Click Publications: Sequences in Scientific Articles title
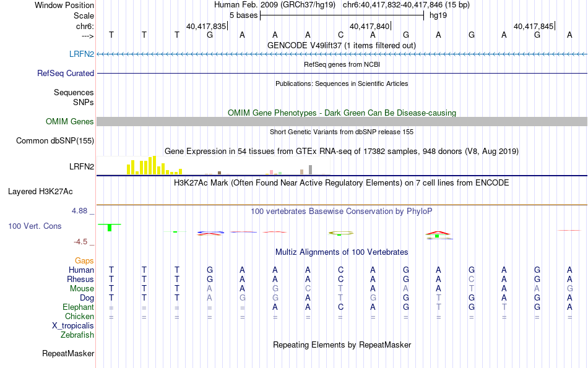588x368 pixels. point(342,83)
